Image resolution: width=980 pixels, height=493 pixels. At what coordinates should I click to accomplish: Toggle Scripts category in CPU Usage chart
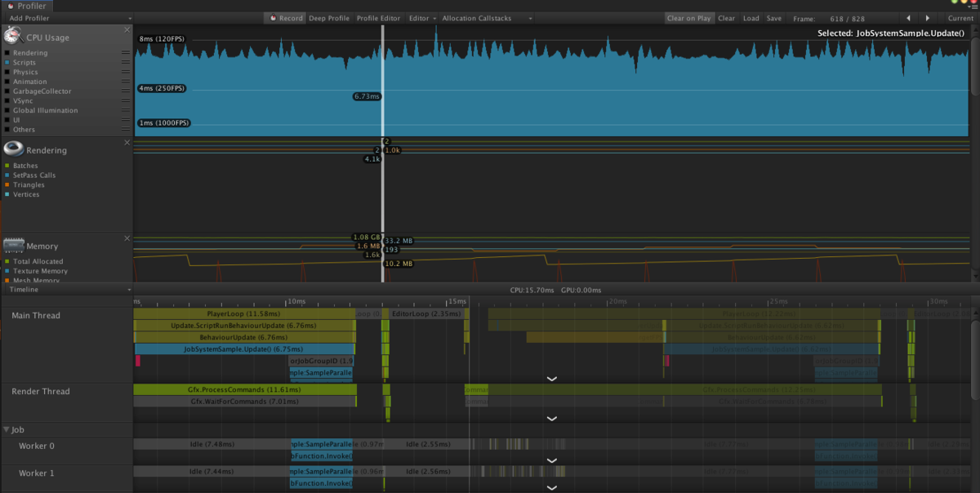[7, 63]
